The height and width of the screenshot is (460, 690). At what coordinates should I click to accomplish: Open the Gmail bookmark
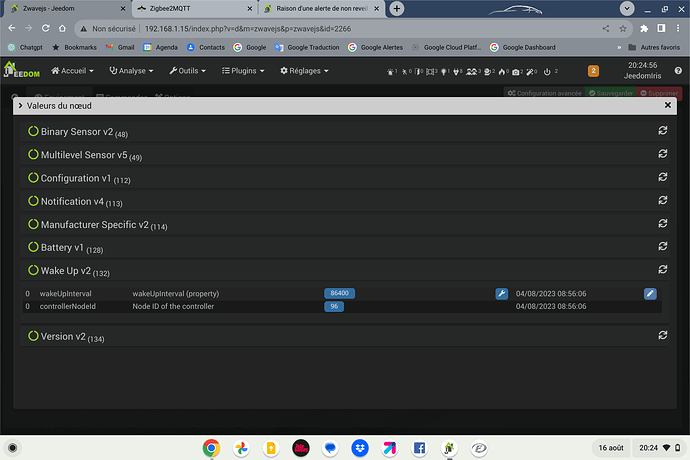(120, 48)
